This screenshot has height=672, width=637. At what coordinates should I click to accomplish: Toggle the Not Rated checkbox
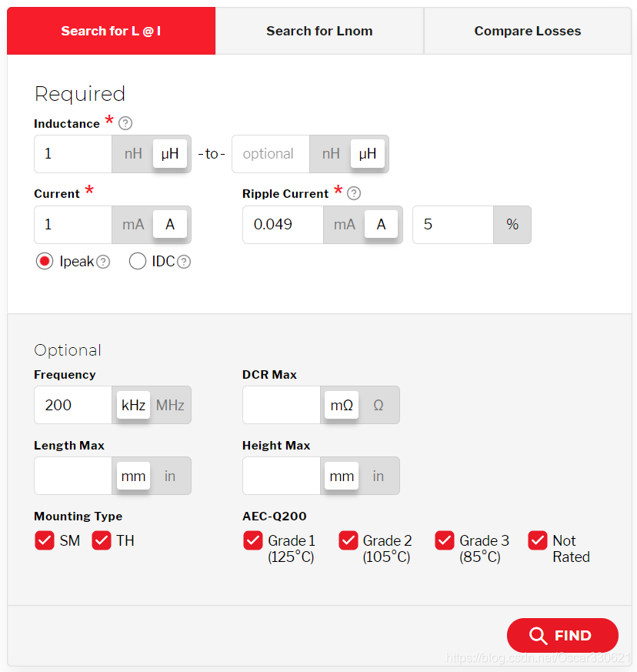538,540
